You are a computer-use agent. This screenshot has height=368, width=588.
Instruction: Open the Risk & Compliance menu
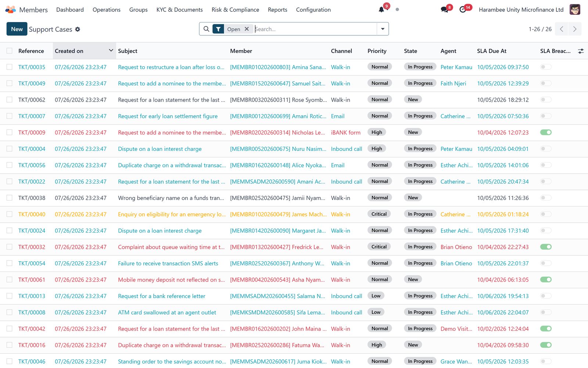235,10
